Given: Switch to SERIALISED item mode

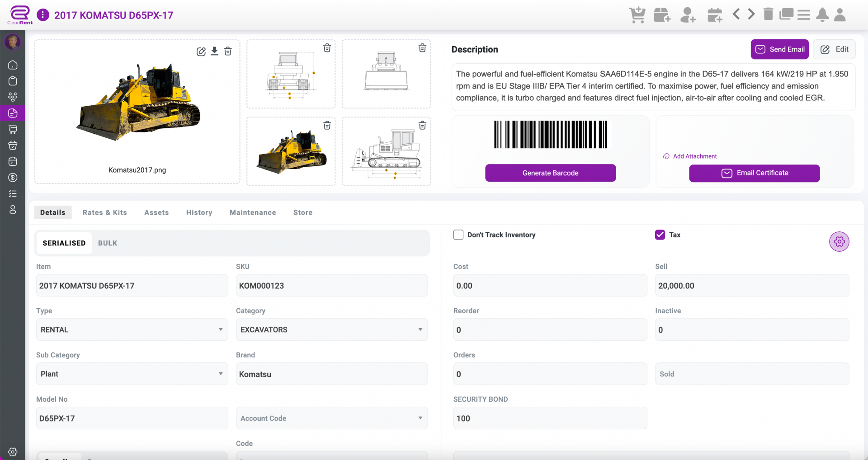Looking at the screenshot, I should pyautogui.click(x=64, y=243).
